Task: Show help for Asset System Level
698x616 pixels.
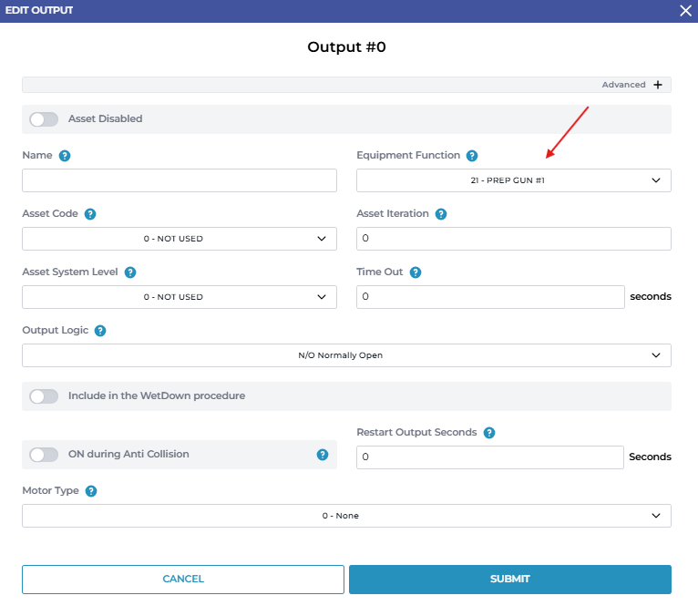Action: (x=130, y=272)
